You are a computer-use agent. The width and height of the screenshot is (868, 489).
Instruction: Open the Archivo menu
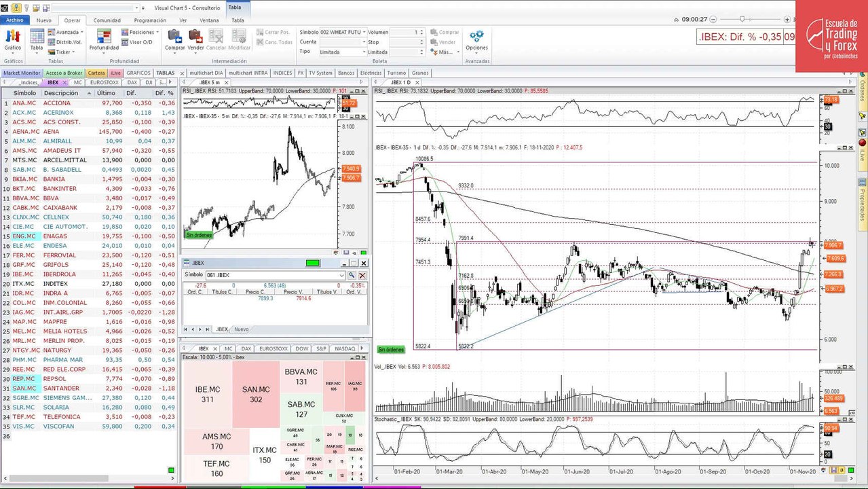[15, 20]
